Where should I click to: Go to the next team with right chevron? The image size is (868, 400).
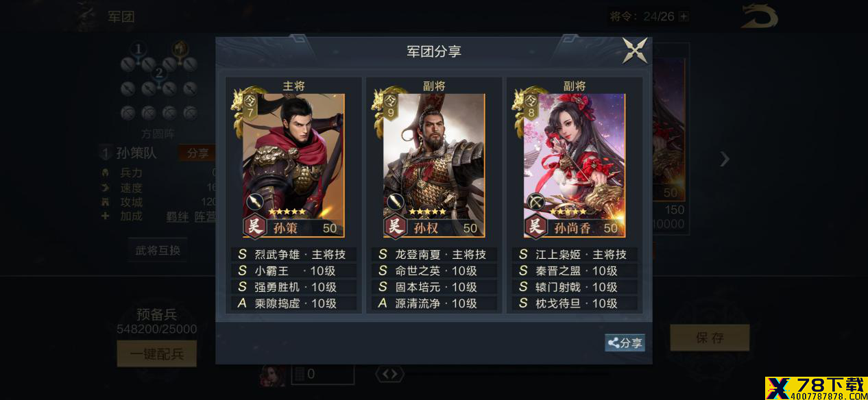725,160
